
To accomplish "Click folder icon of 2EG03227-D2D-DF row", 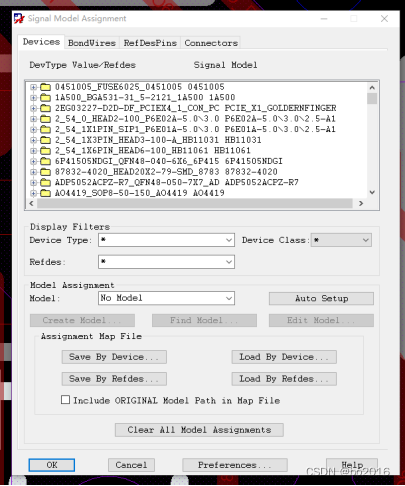I will click(45, 108).
